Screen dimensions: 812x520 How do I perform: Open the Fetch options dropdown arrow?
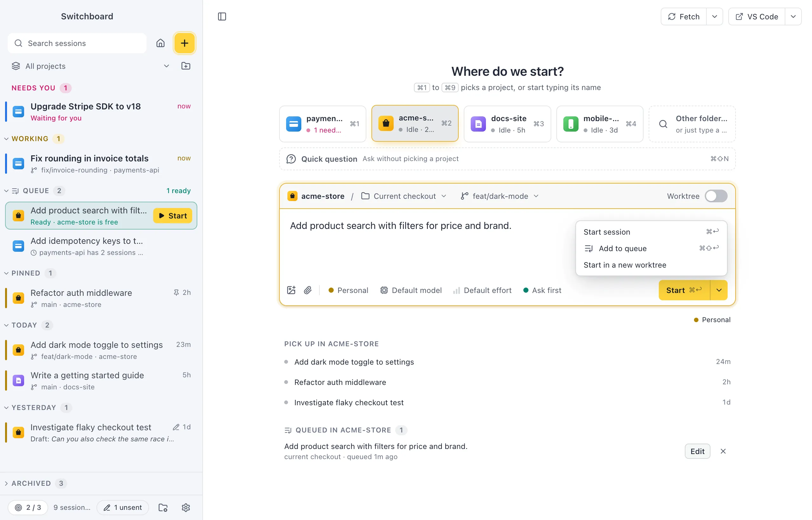[714, 16]
